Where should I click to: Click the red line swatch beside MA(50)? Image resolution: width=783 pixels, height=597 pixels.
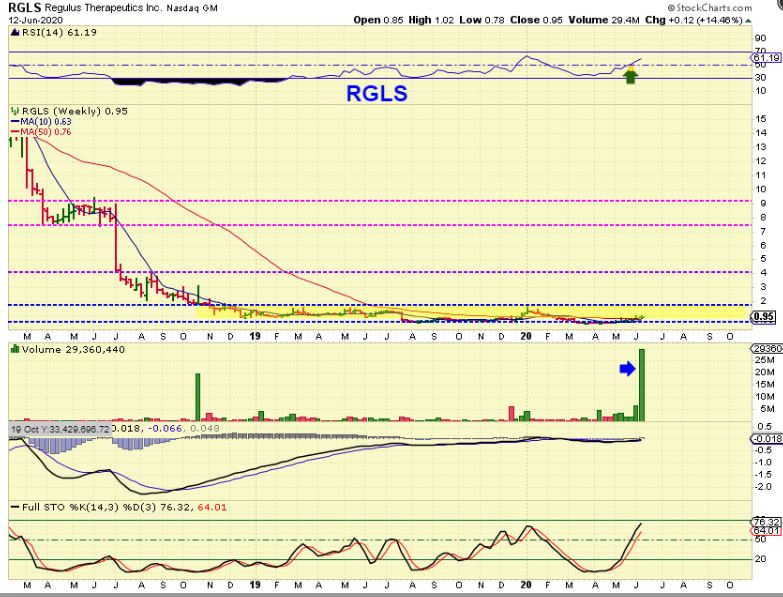tap(14, 132)
